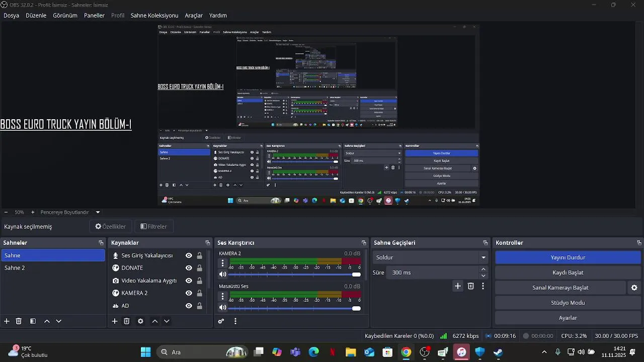
Task: Show hidden system tray icons chevron
Action: click(544, 352)
